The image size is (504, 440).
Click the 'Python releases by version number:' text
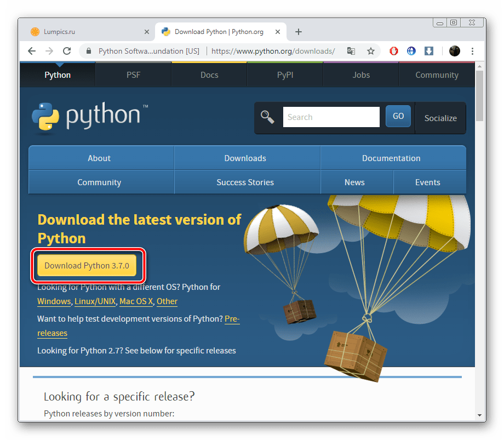pyautogui.click(x=109, y=414)
